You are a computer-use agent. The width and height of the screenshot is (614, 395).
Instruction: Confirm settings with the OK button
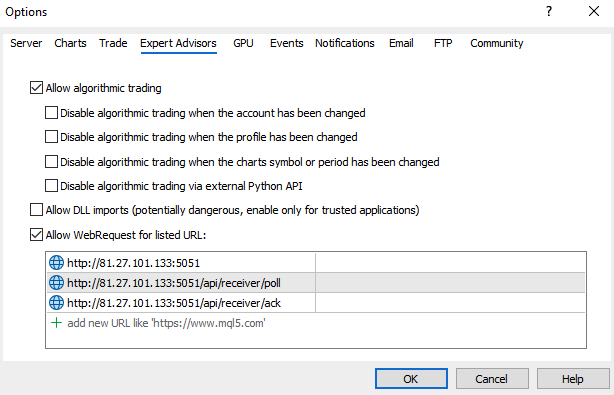point(411,379)
